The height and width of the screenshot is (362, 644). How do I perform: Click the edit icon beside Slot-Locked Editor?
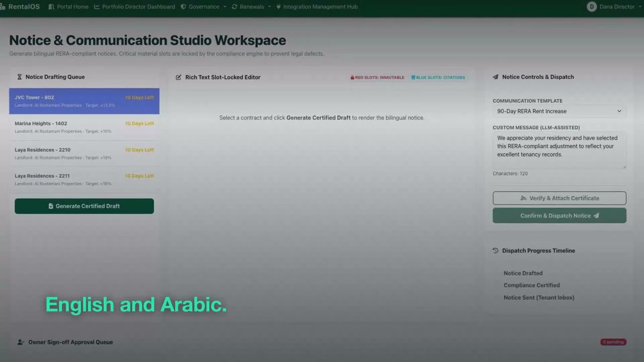point(179,77)
